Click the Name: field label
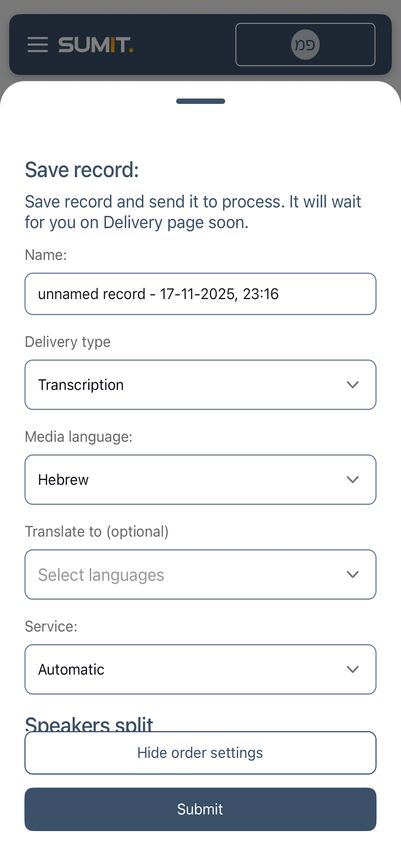 click(x=46, y=255)
